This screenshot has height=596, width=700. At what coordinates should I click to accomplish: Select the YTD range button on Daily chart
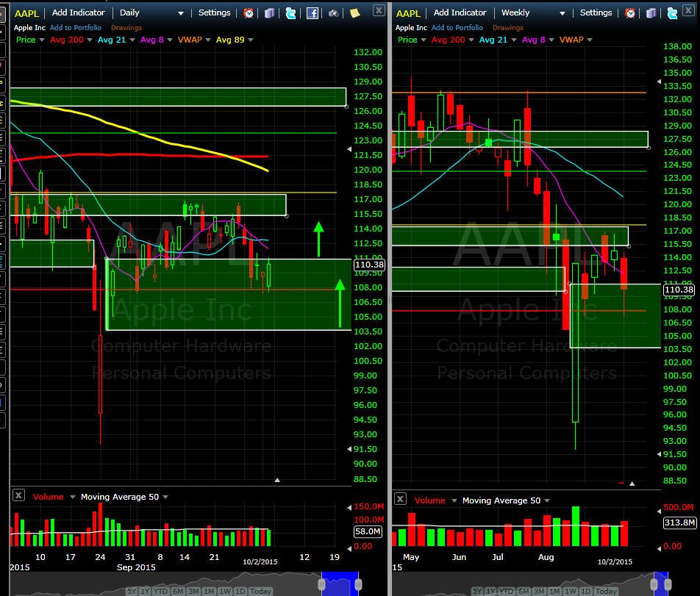(x=160, y=591)
